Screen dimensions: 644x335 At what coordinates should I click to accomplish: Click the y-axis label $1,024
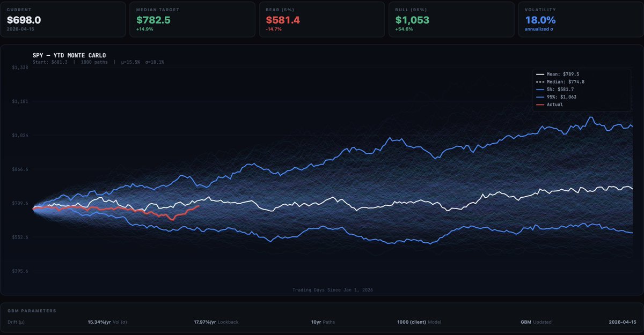point(20,135)
